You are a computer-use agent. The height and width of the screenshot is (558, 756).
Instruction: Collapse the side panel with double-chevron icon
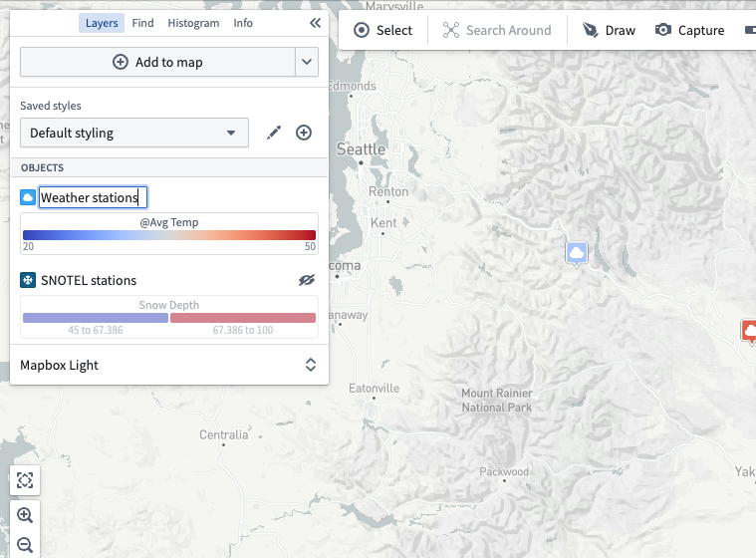pos(316,23)
